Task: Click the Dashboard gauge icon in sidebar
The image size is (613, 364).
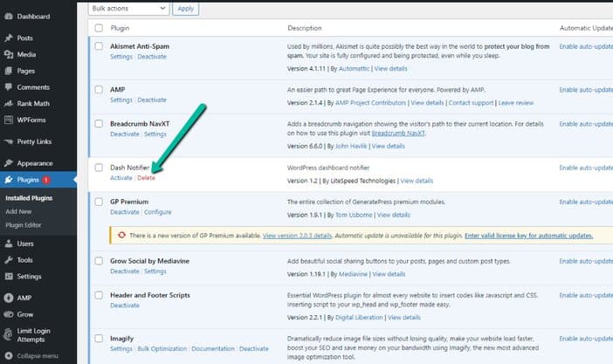Action: point(9,17)
